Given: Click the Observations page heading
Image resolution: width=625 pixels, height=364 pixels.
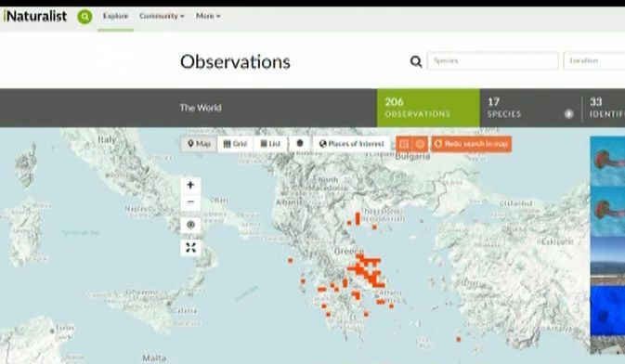Looking at the screenshot, I should [235, 62].
